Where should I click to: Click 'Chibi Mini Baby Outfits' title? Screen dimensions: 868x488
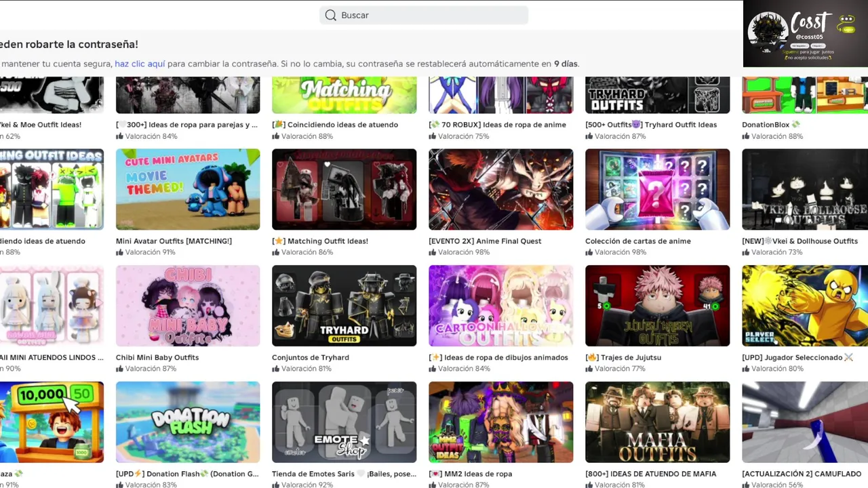point(157,358)
